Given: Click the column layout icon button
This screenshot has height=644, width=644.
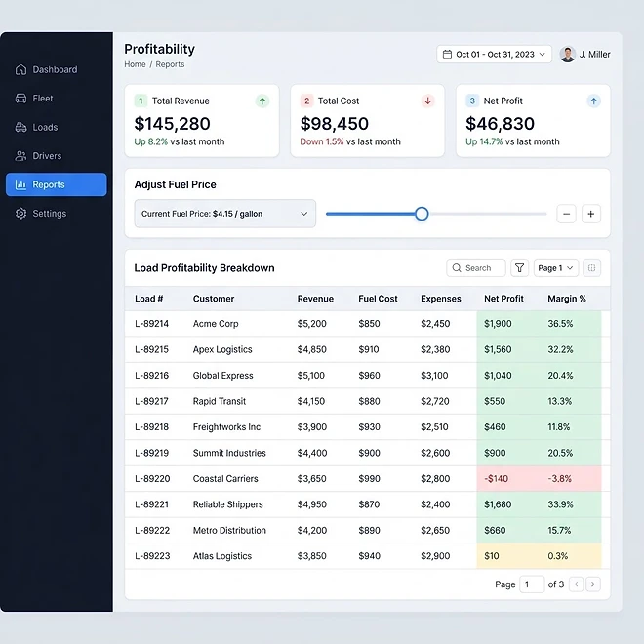Looking at the screenshot, I should tap(592, 267).
